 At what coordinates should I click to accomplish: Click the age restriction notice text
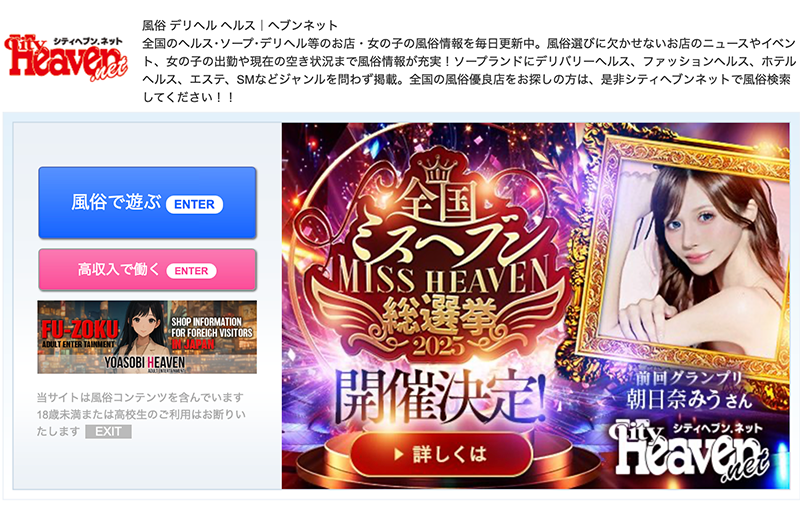[x=140, y=414]
